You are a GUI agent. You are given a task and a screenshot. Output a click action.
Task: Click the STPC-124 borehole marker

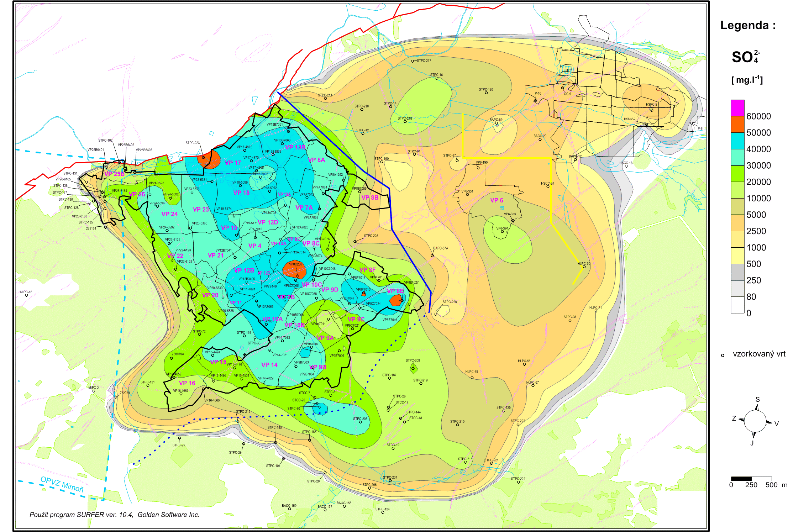click(x=383, y=512)
